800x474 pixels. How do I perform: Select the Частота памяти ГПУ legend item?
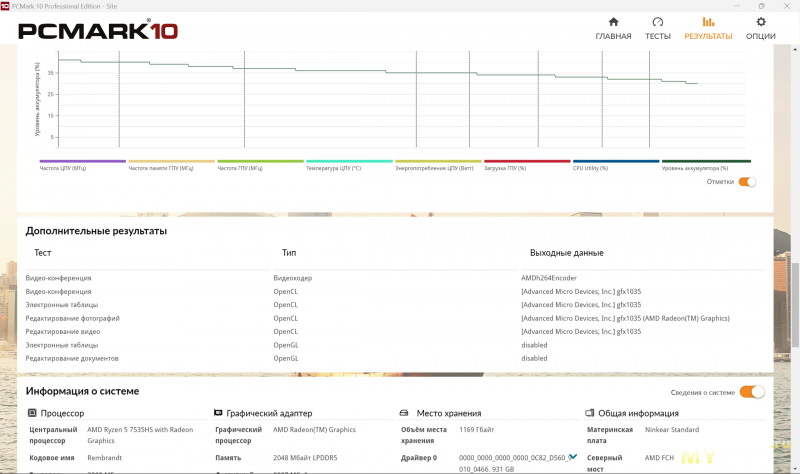171,162
